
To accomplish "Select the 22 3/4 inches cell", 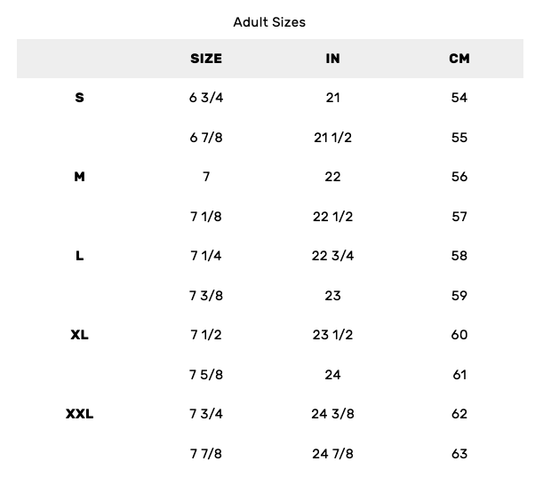I will pos(333,256).
